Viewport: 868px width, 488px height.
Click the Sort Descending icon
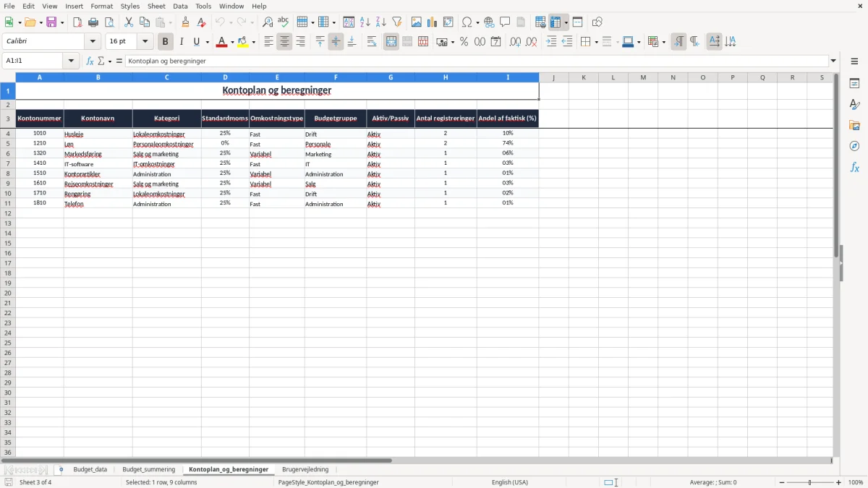coord(381,22)
